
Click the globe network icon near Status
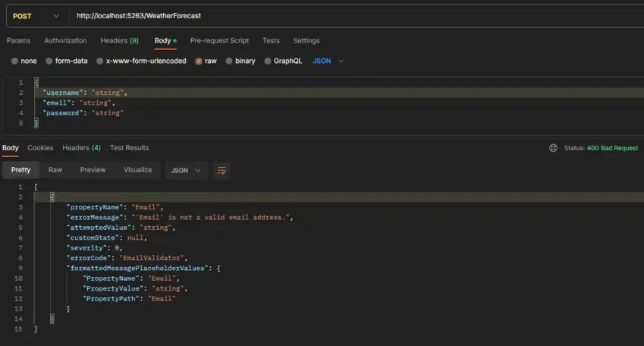point(553,148)
